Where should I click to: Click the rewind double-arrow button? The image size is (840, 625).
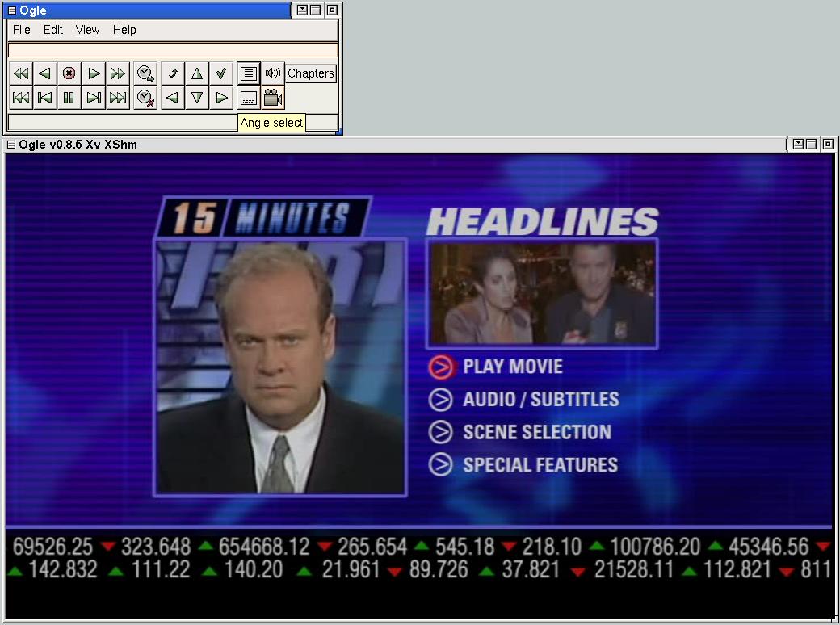(x=21, y=73)
